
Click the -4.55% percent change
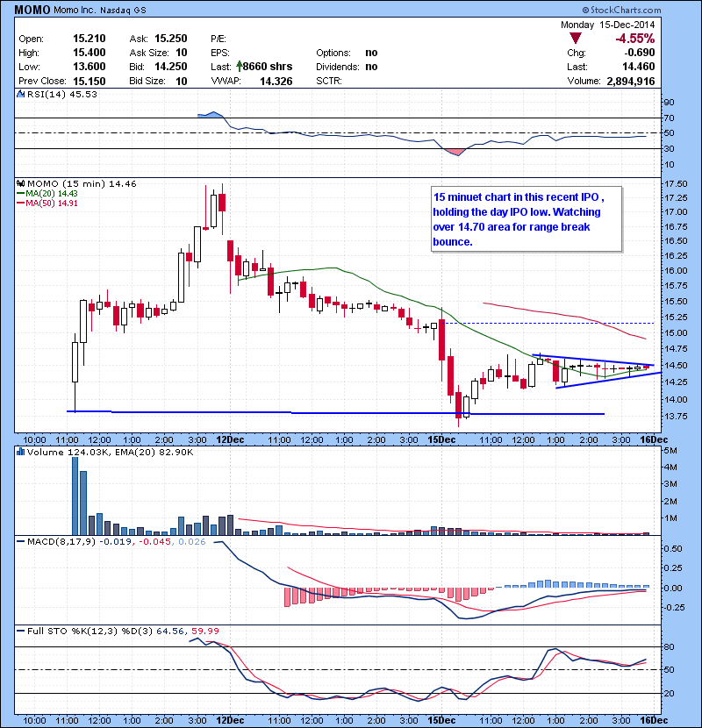(x=635, y=39)
